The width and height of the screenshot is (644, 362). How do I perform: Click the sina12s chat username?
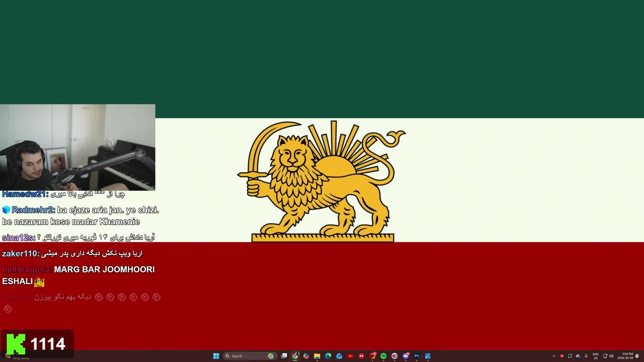[17, 237]
